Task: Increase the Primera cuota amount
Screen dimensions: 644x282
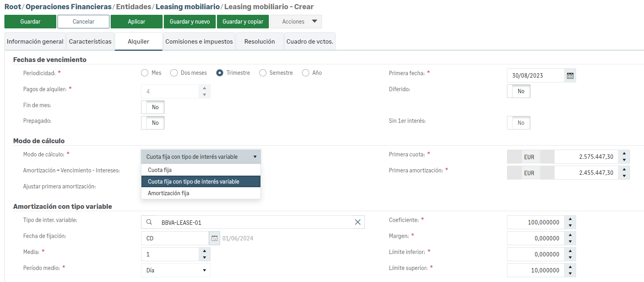Action: click(624, 154)
